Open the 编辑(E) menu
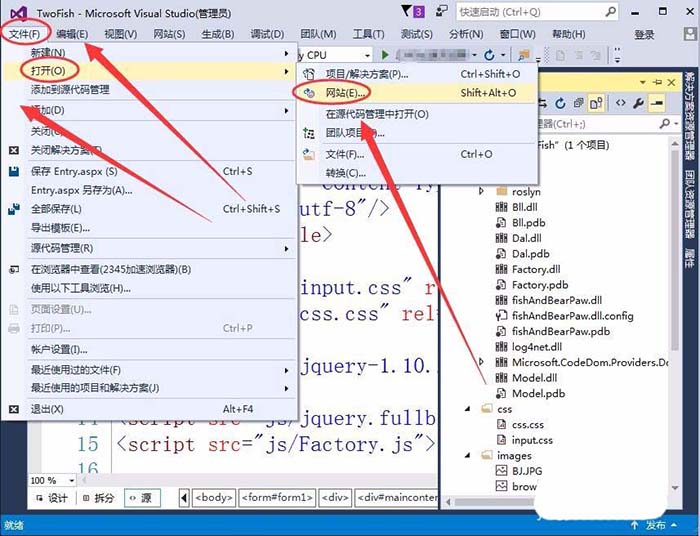Image resolution: width=700 pixels, height=536 pixels. 72,34
